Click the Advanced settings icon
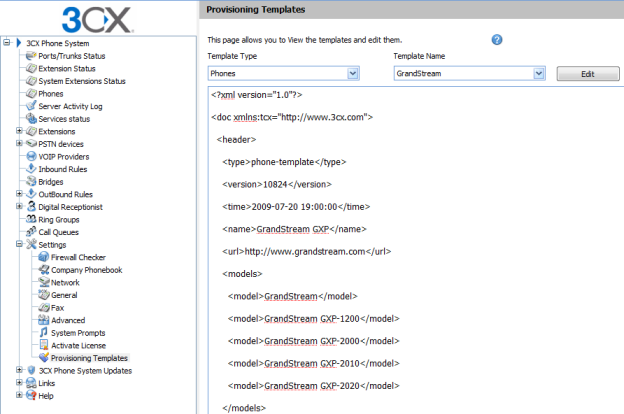The height and width of the screenshot is (414, 624). (44, 320)
